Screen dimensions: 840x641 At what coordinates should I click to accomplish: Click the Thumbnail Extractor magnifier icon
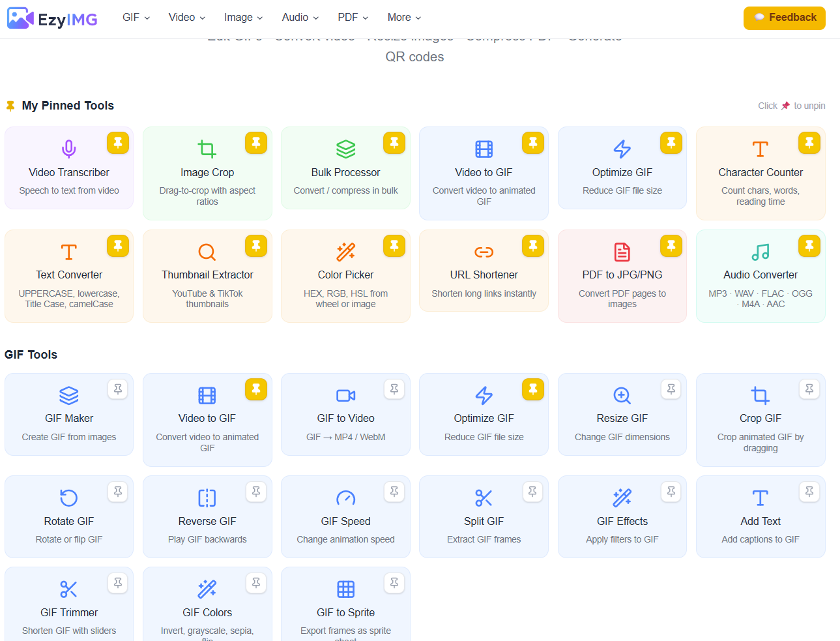(207, 252)
